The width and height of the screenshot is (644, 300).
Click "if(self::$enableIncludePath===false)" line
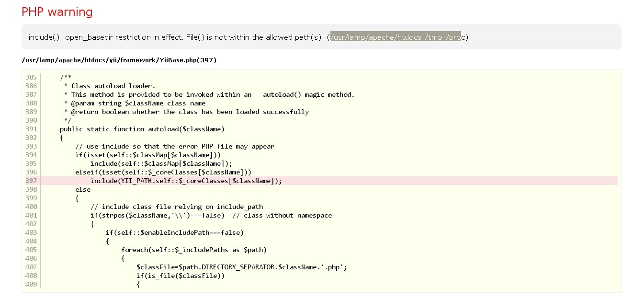click(175, 232)
